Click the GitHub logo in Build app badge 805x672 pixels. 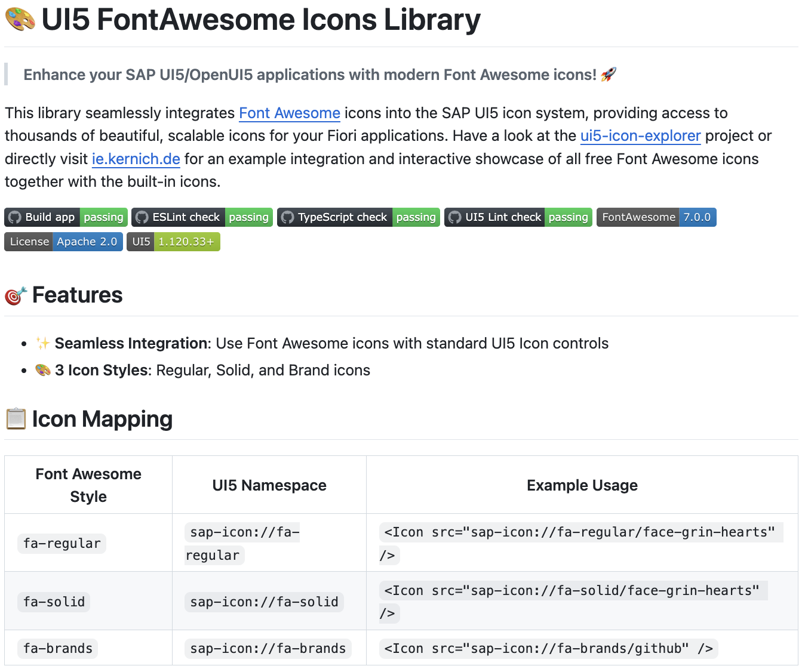(15, 217)
